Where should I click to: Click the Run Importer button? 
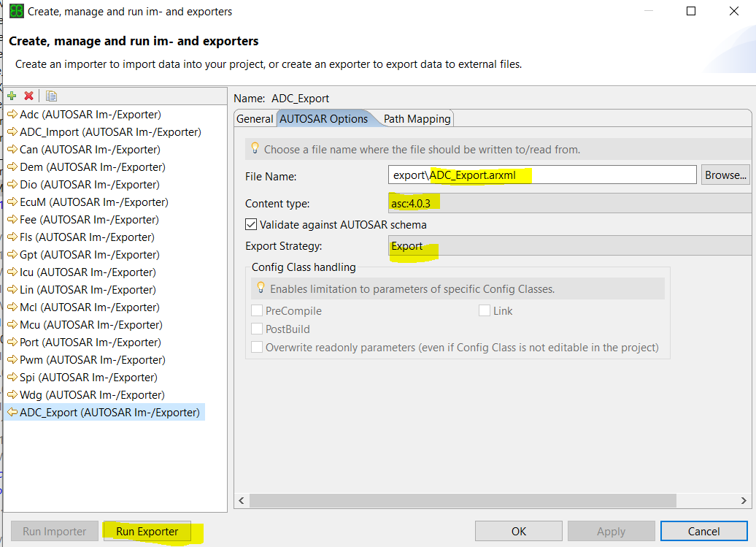pyautogui.click(x=55, y=531)
